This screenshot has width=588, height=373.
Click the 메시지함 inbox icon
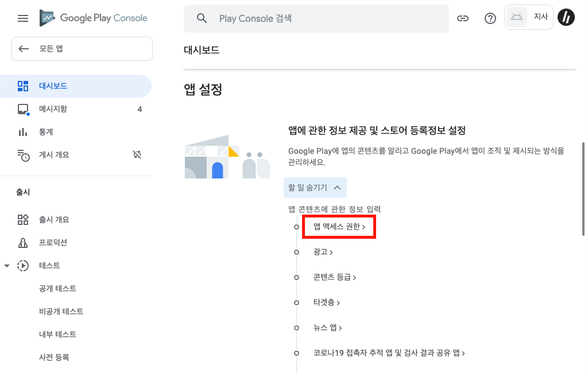(23, 109)
